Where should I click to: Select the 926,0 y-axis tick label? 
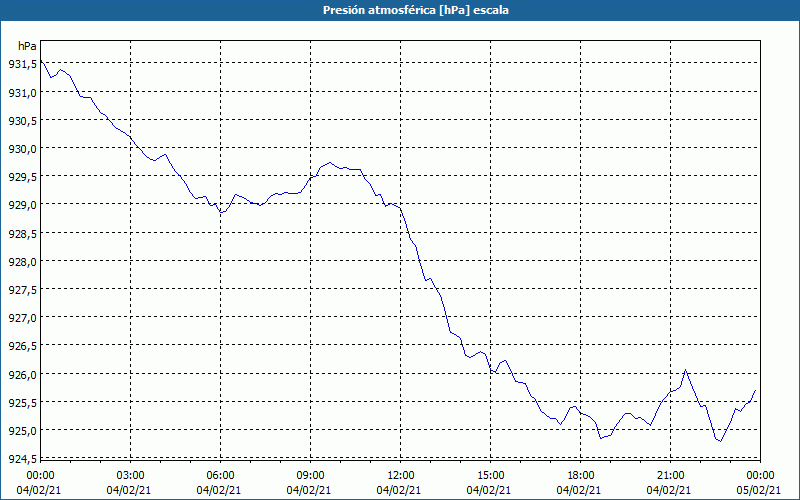[22, 374]
